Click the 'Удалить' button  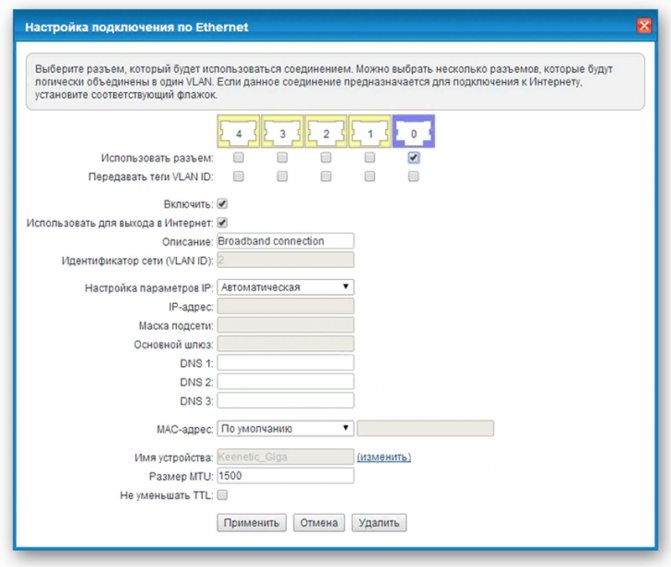point(379,522)
